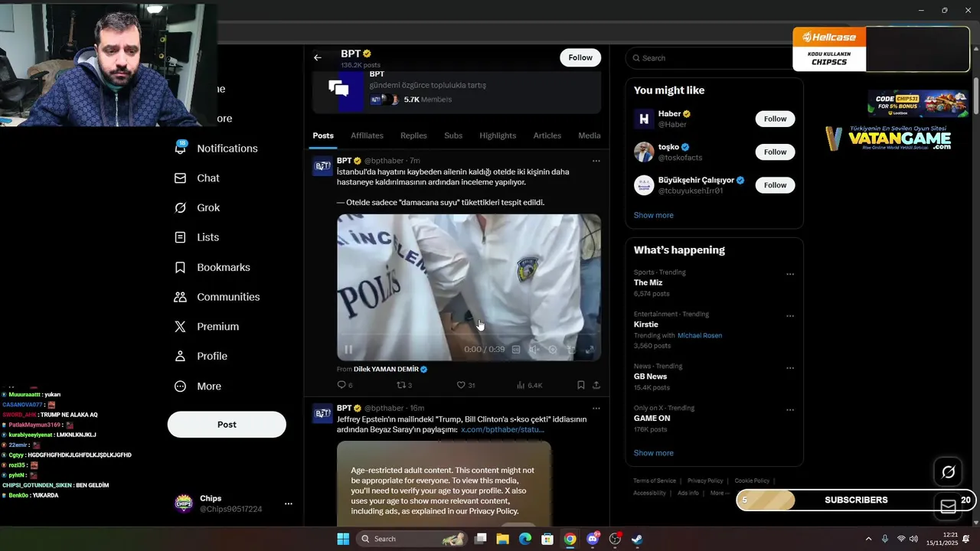Viewport: 980px width, 551px height.
Task: Open the Privacy Policy footer link
Action: pyautogui.click(x=705, y=481)
